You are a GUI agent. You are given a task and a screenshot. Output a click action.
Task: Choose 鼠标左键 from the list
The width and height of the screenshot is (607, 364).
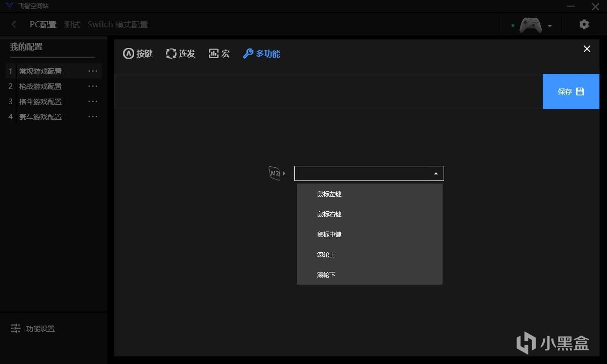coord(370,194)
